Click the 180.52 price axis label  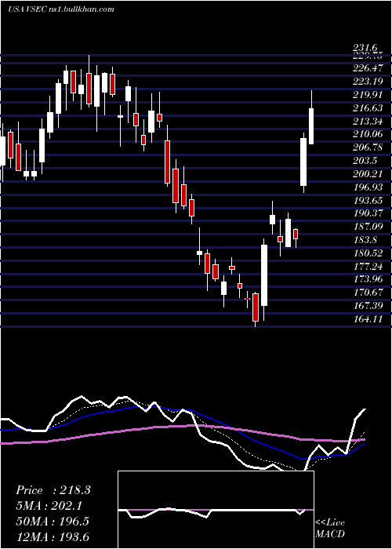click(368, 253)
